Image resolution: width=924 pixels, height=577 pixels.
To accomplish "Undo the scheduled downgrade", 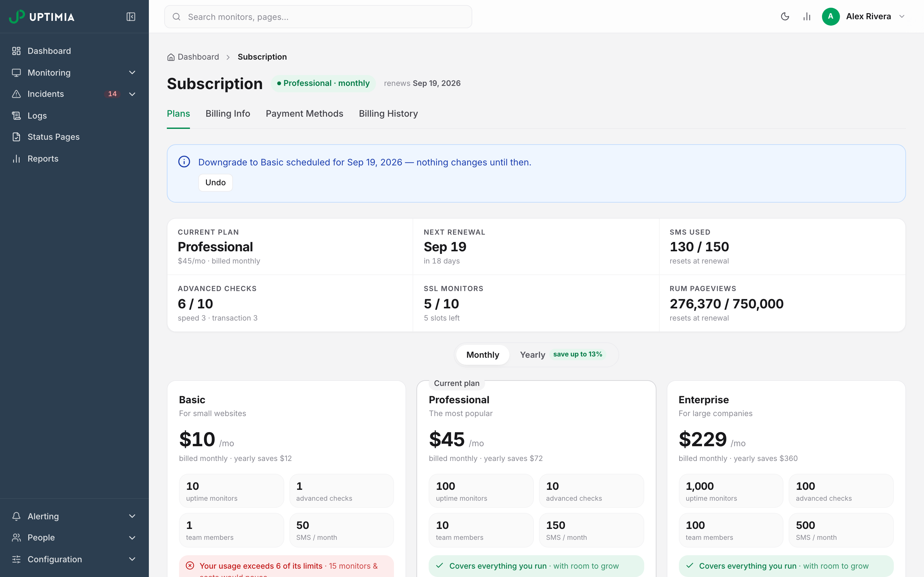I will tap(215, 182).
